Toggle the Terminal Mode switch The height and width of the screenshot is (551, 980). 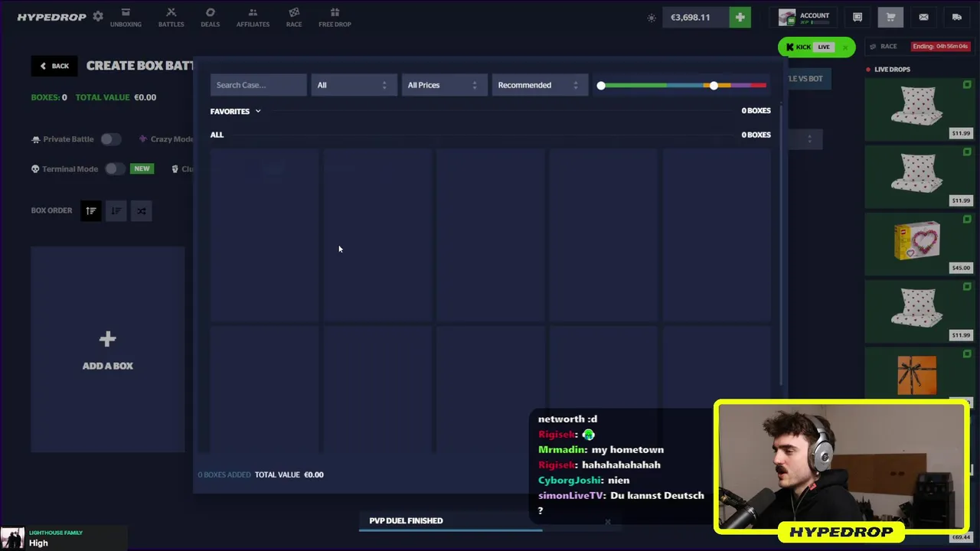(x=115, y=168)
